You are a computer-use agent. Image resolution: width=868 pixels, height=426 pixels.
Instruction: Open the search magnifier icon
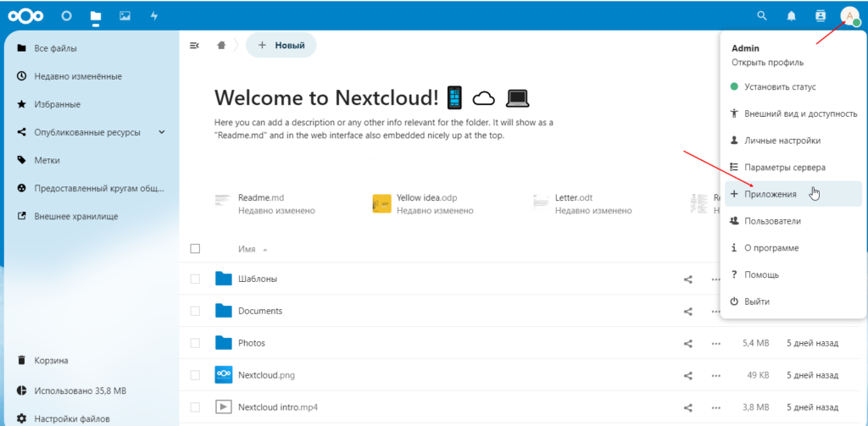[x=762, y=15]
